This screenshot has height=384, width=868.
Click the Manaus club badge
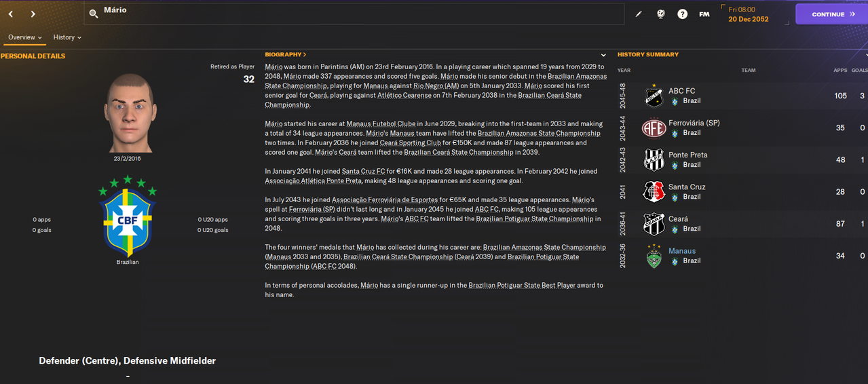pos(654,256)
